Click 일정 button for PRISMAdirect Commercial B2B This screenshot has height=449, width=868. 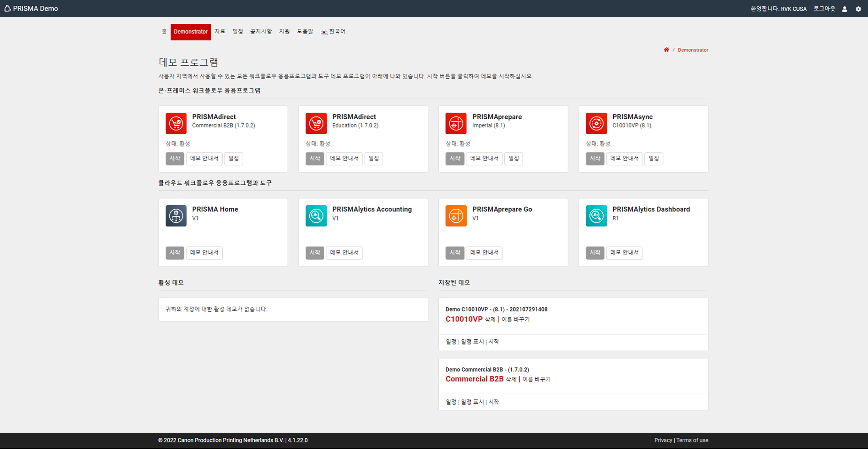[x=234, y=158]
